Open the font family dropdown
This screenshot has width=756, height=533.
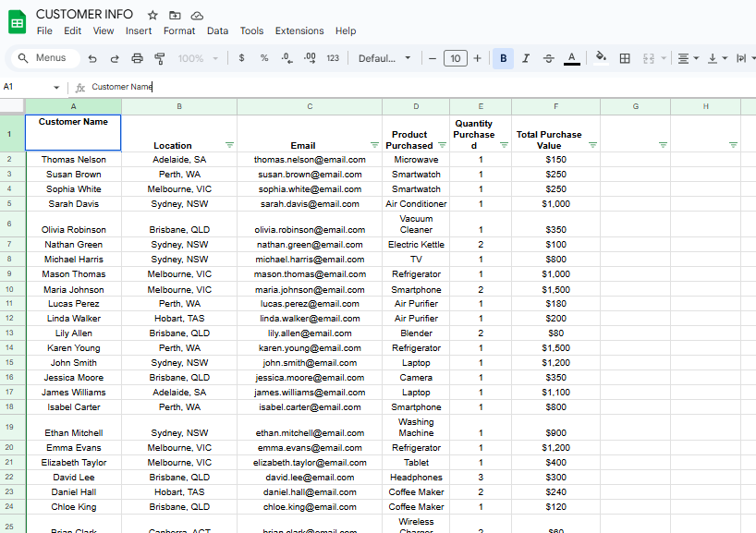click(384, 58)
